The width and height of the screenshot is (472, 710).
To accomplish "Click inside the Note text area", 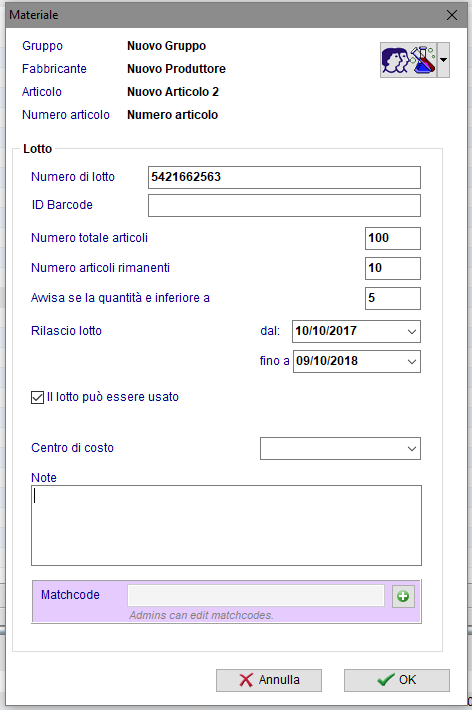I will (226, 525).
